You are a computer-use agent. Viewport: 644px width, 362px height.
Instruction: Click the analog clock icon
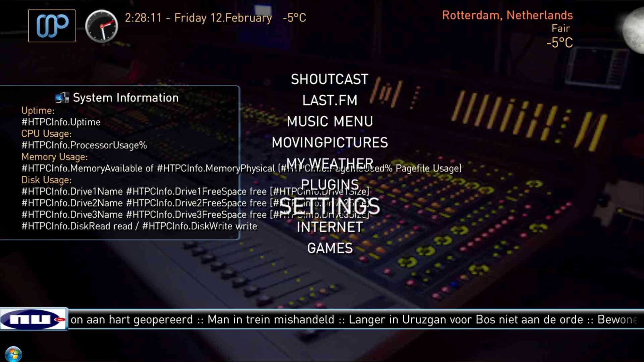pos(101,26)
